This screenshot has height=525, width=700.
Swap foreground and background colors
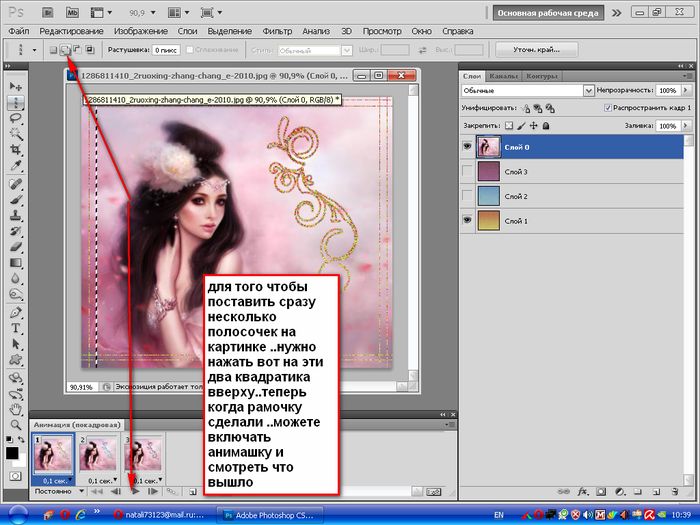(x=21, y=440)
